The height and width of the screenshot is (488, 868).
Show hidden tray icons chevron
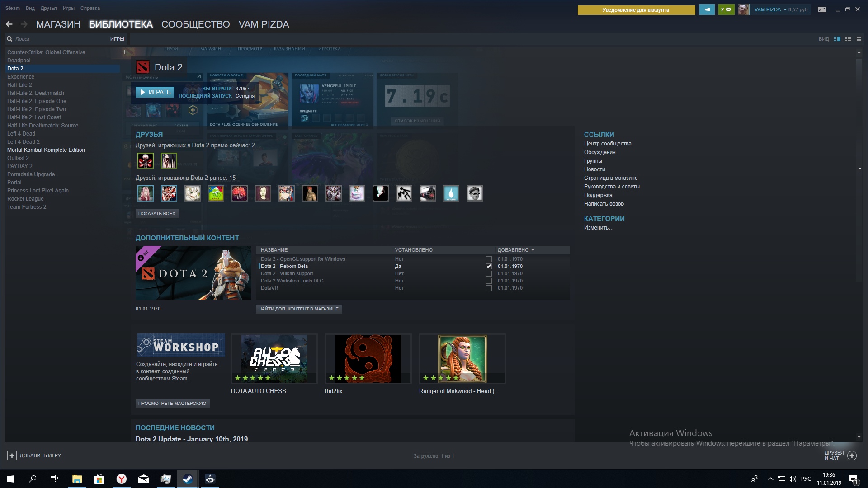point(770,479)
